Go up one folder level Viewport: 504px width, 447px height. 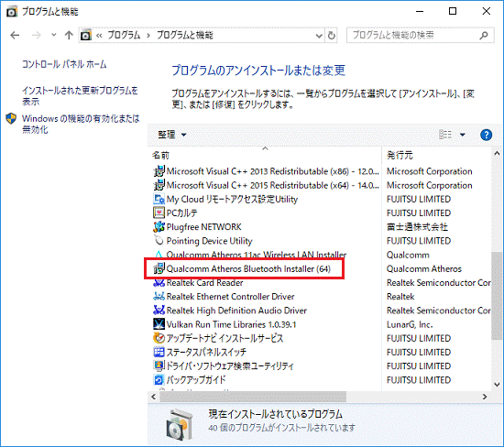click(x=69, y=35)
